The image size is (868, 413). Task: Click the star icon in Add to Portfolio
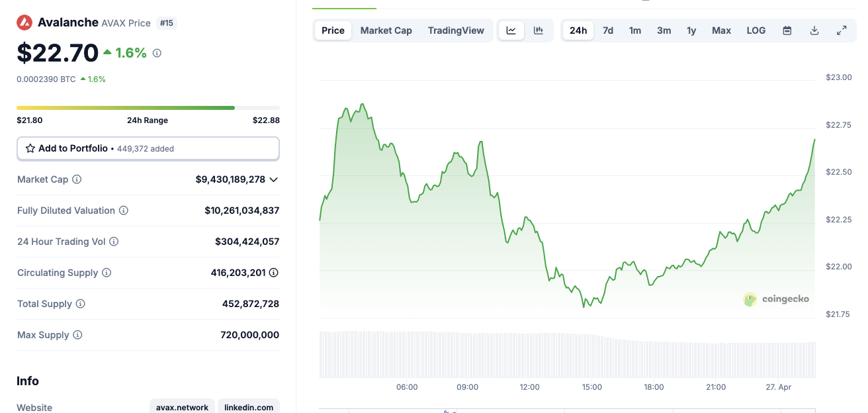pyautogui.click(x=30, y=148)
